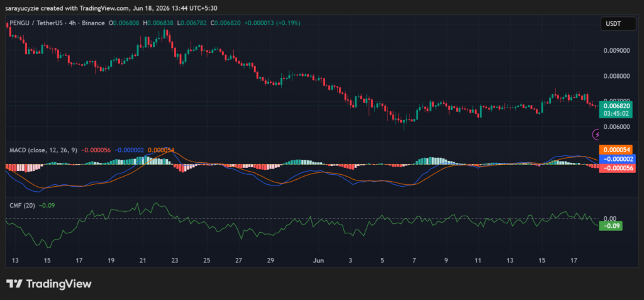Click the 03:45:02 candle countdown timer

click(618, 114)
